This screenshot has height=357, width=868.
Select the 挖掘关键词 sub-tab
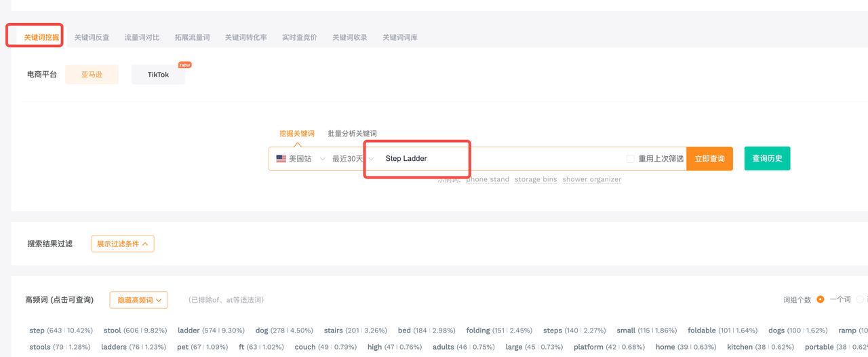point(297,134)
